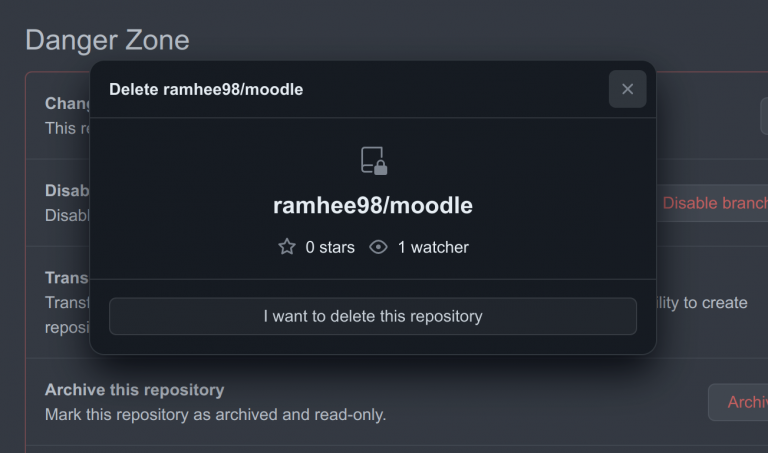Screen dimensions: 768x453
Task: Click the eye icon beside 1 watcher
Action: 378,247
